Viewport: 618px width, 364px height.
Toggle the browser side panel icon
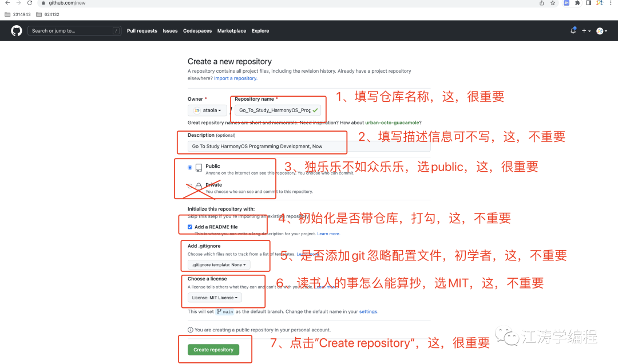coord(588,3)
